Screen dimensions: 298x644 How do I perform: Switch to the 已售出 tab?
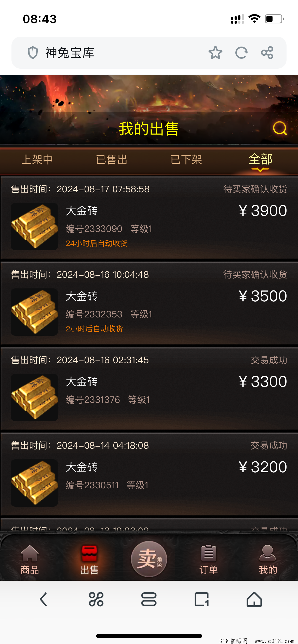pyautogui.click(x=112, y=160)
